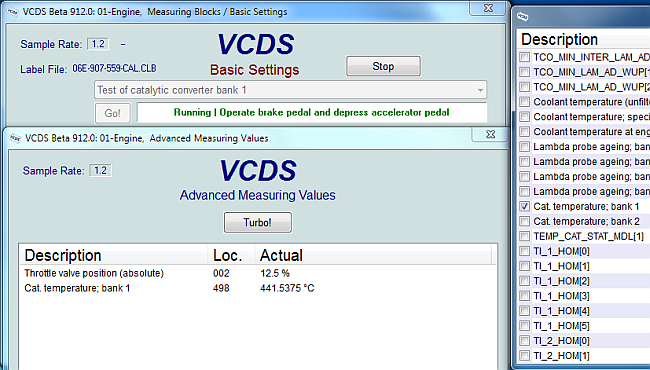This screenshot has height=370, width=650.
Task: Check the TI_1_HOM[1] checkbox
Action: 525,266
